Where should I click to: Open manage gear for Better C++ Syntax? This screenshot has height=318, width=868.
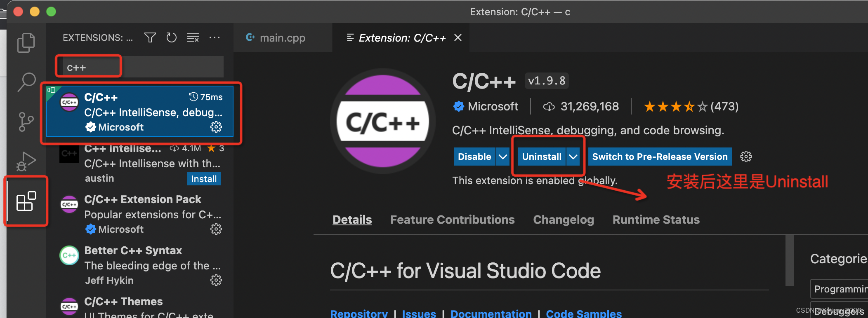[216, 281]
